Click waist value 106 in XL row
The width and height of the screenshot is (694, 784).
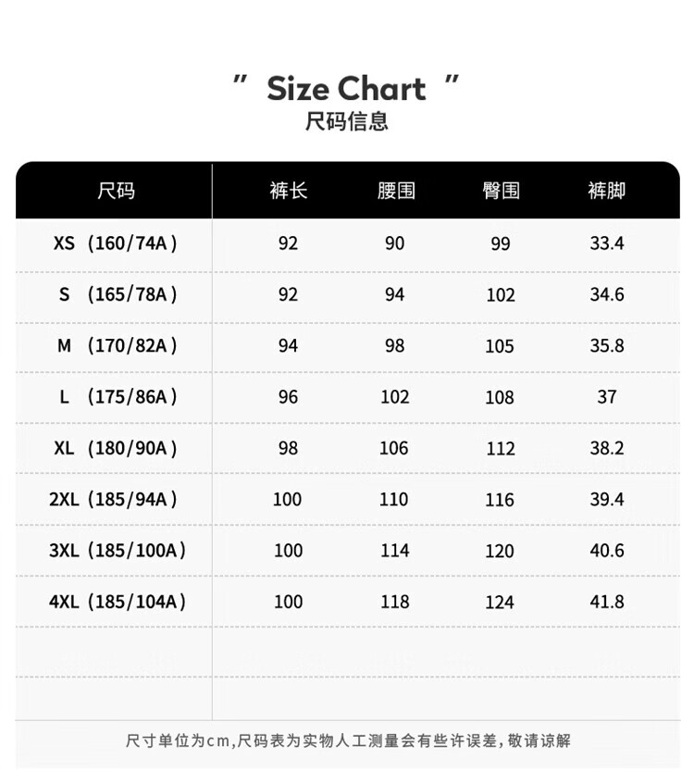coord(394,449)
